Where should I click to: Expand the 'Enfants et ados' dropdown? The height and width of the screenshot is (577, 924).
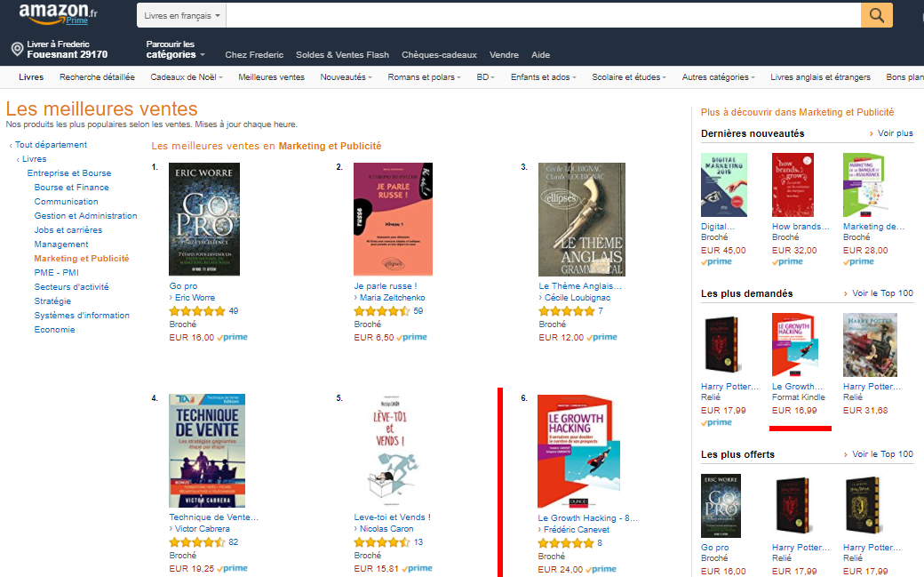pyautogui.click(x=544, y=76)
